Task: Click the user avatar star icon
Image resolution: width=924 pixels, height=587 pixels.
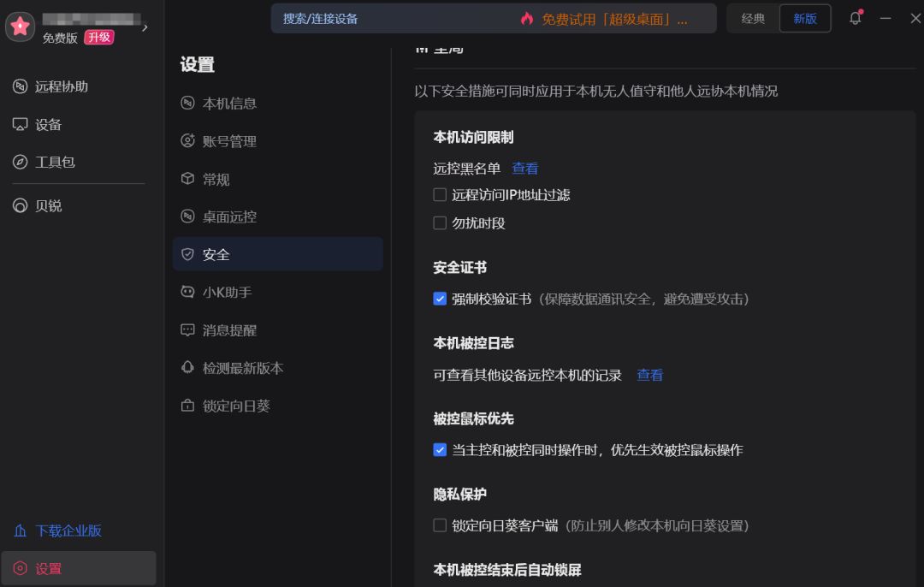Action: pos(20,27)
